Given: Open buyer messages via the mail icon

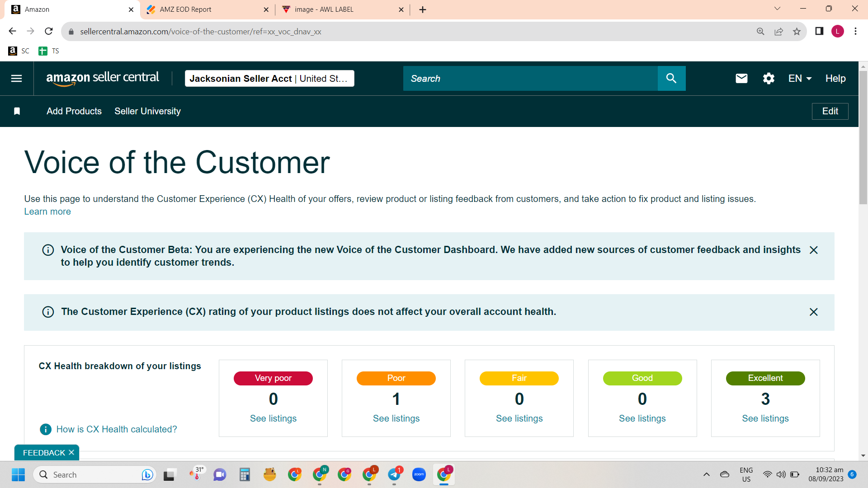Looking at the screenshot, I should click(x=741, y=79).
